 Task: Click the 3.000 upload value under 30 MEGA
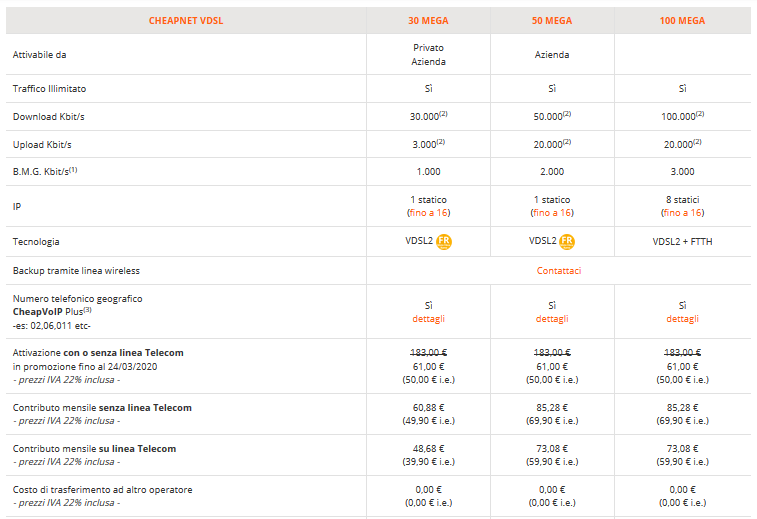428,144
